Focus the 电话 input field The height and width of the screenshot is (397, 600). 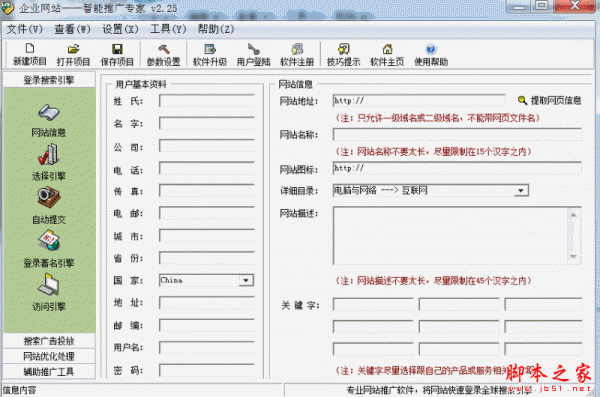point(207,169)
